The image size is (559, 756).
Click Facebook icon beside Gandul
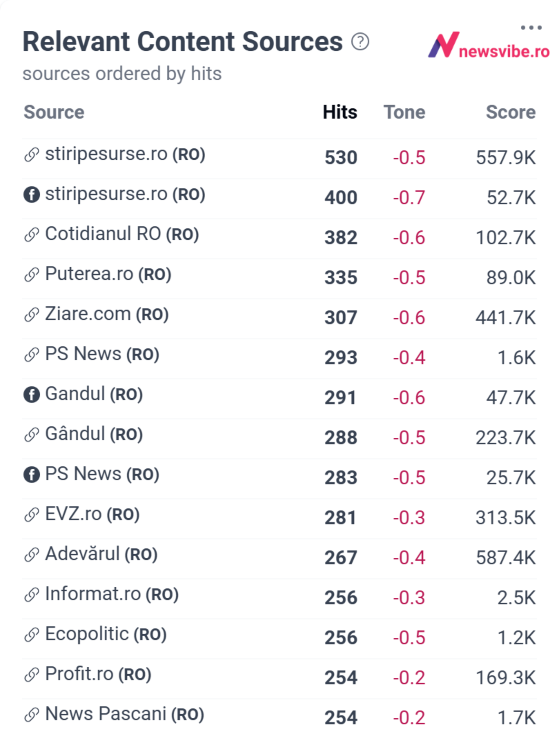click(32, 395)
